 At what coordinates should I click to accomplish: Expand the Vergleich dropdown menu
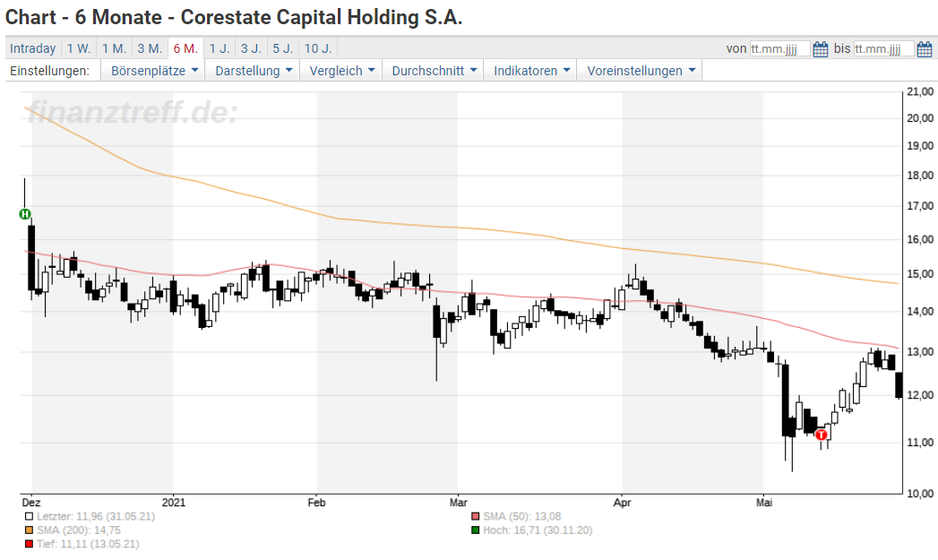(x=341, y=71)
